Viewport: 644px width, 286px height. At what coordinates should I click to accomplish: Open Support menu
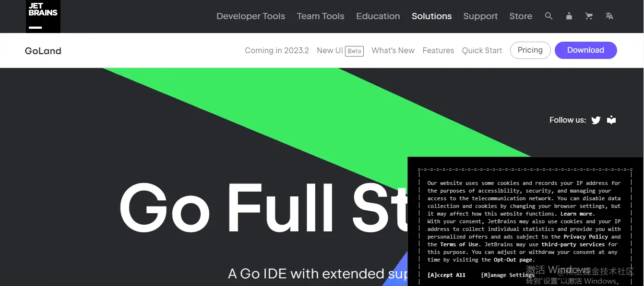(x=480, y=16)
